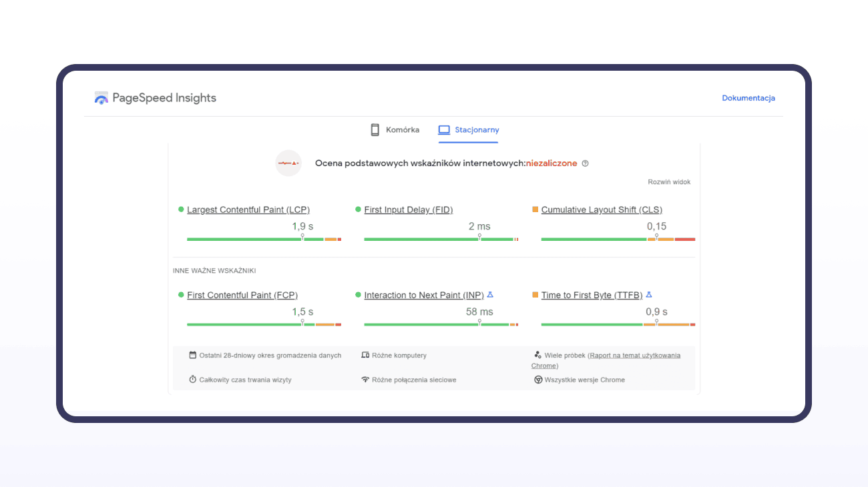The height and width of the screenshot is (487, 868).
Task: Click the LCP value 1,9 s
Action: pos(302,226)
